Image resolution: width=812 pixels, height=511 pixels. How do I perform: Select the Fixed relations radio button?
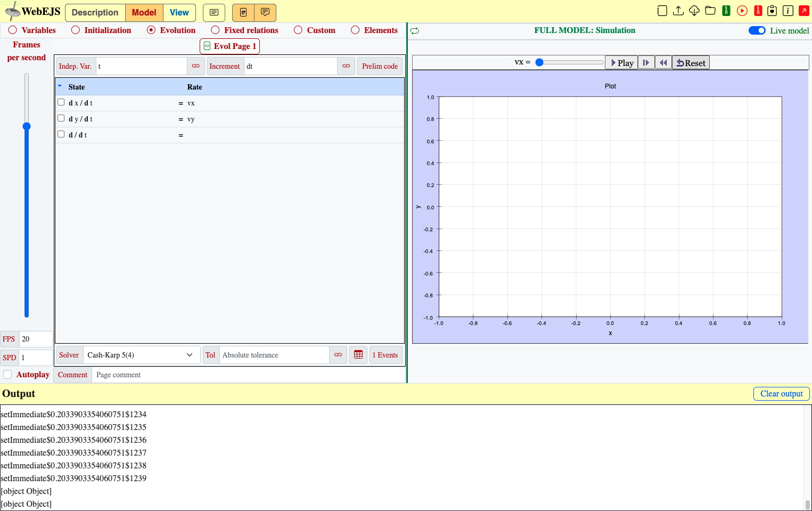(x=215, y=30)
